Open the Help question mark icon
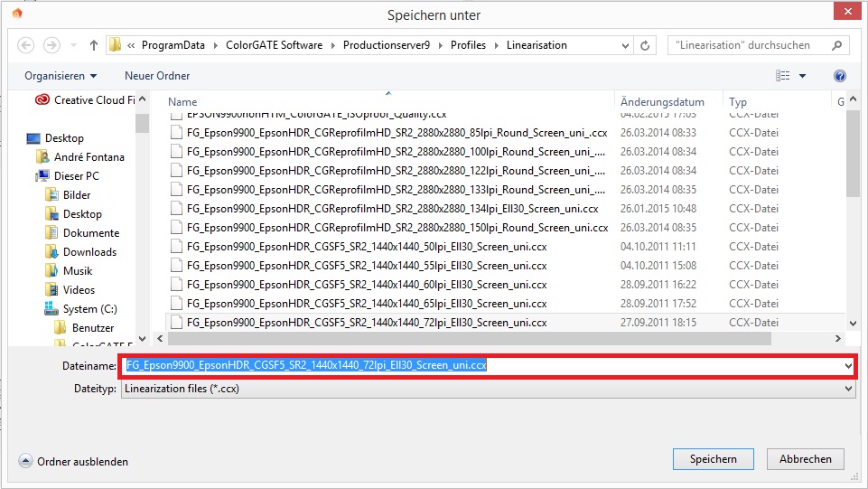The image size is (868, 489). (840, 76)
